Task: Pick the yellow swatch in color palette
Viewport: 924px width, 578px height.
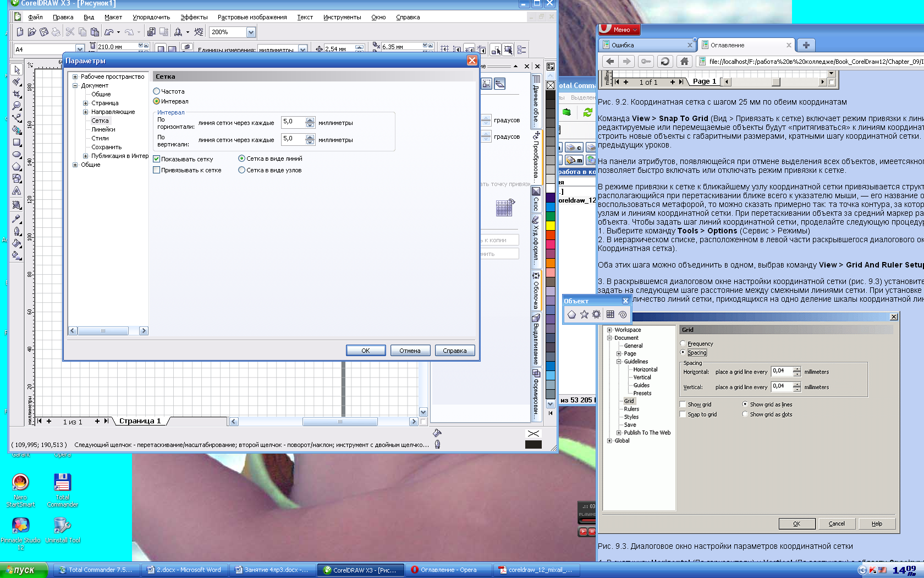Action: pos(551,225)
